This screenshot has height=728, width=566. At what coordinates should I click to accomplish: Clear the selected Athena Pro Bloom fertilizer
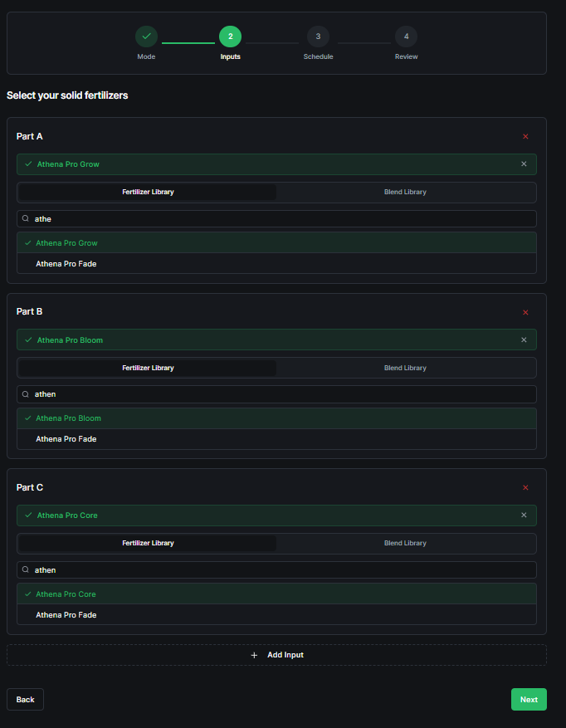[524, 340]
